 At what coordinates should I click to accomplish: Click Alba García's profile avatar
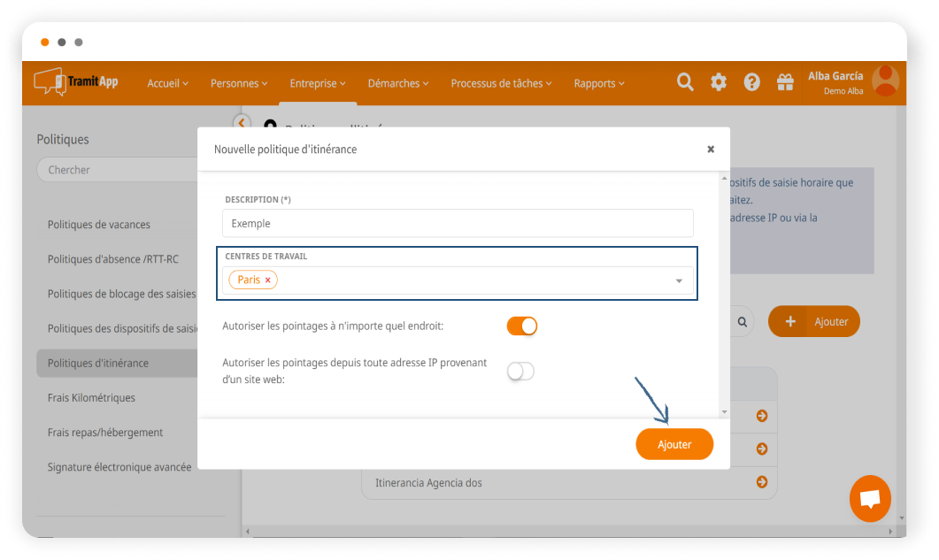click(x=885, y=81)
